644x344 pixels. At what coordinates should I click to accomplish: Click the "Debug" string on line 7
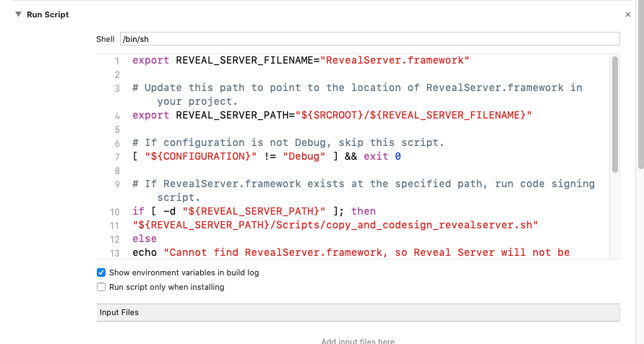[304, 156]
